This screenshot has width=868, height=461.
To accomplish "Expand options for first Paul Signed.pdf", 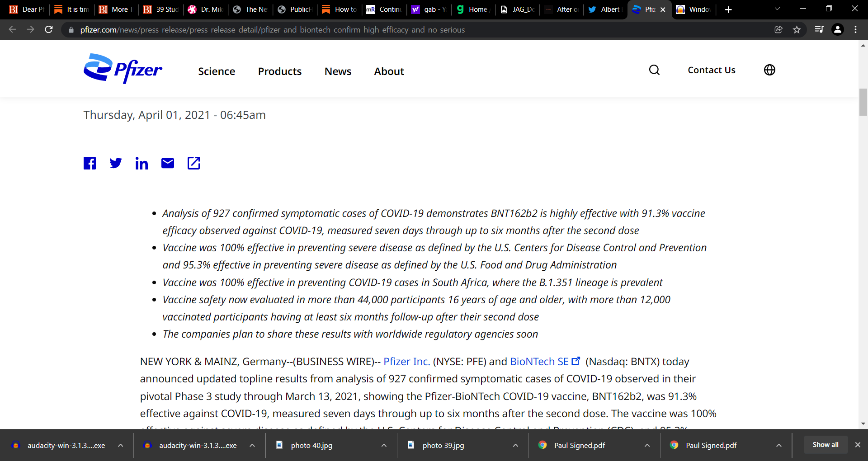I will (x=647, y=445).
